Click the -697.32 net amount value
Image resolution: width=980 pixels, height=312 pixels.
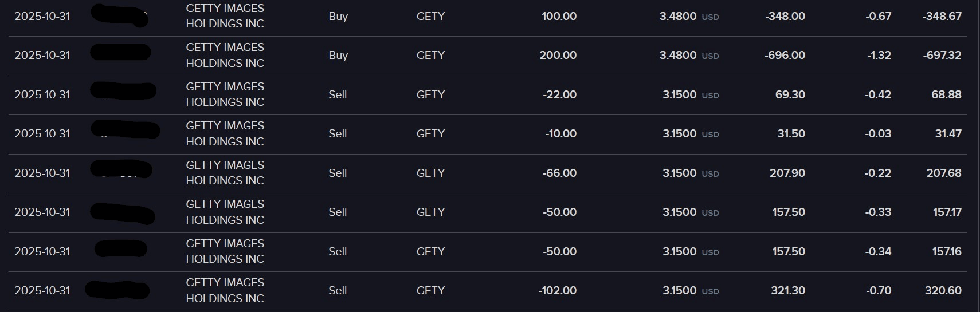pos(942,56)
